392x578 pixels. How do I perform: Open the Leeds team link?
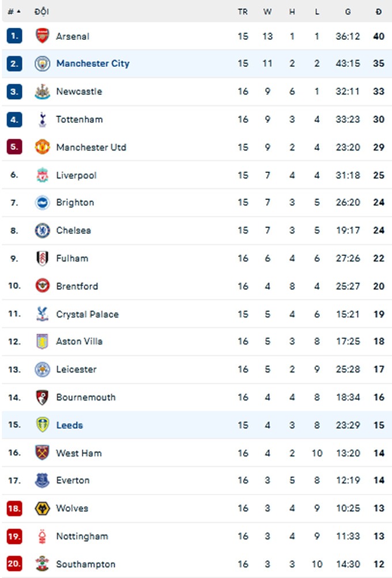69,425
